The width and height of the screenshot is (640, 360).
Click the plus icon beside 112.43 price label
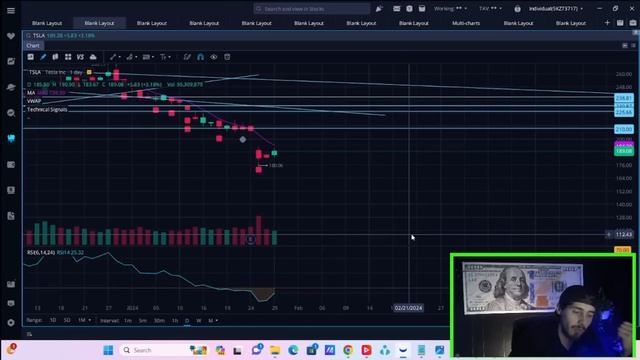608,234
